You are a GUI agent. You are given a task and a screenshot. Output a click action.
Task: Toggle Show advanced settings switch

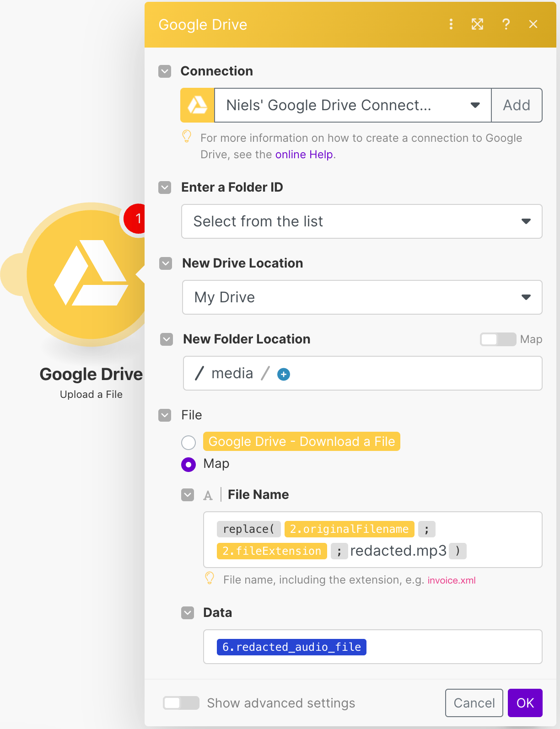coord(181,703)
